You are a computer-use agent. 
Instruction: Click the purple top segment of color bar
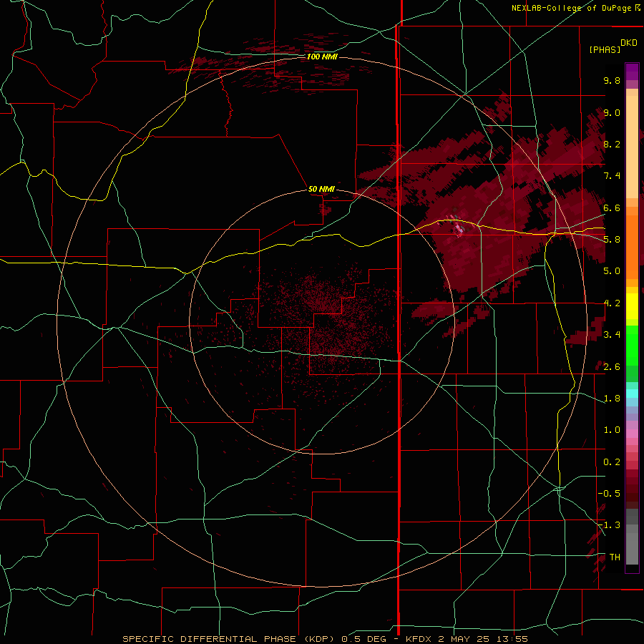632,72
